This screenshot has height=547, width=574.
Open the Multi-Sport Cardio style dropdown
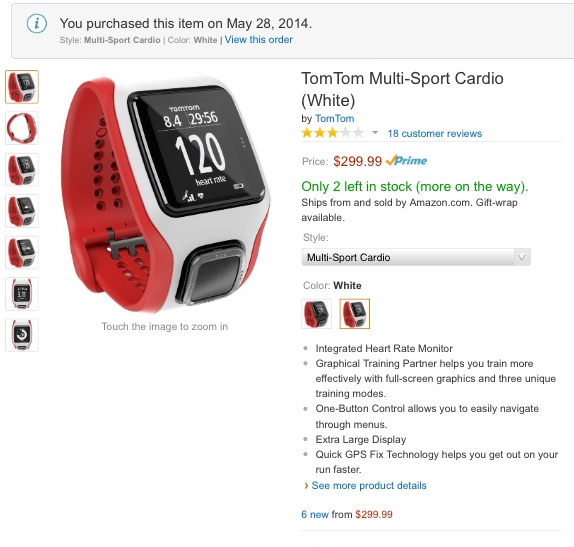[x=416, y=257]
